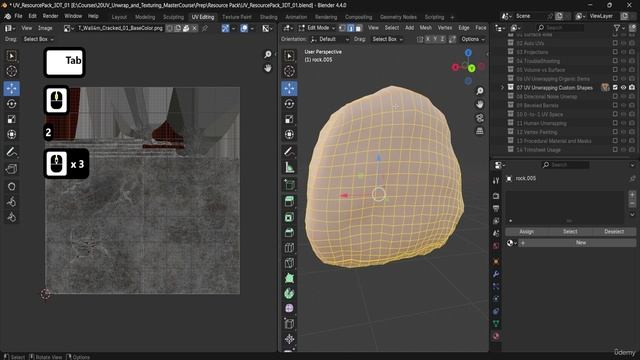Click the pan hand icon in 3D viewport
Image resolution: width=640 pixels, height=360 pixels.
tap(480, 104)
